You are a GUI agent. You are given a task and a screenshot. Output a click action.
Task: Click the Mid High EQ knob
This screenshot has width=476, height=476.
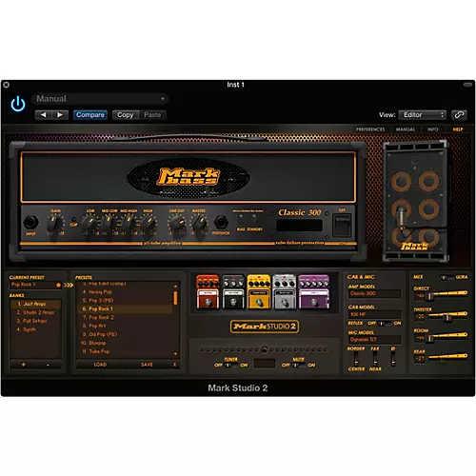coord(128,224)
